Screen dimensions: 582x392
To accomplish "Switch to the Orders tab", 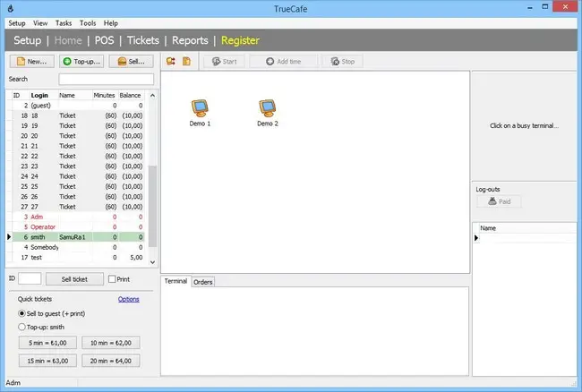I will tap(203, 282).
